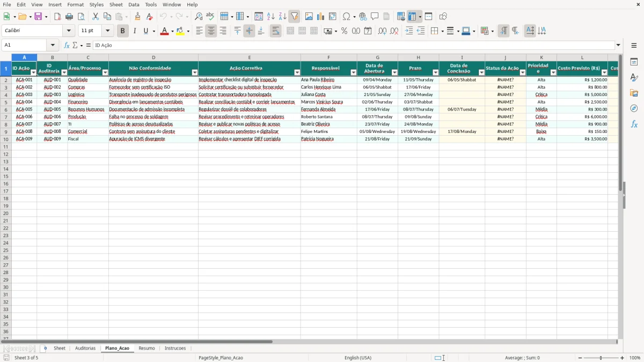Select column L header
644x362 pixels.
[x=582, y=57]
